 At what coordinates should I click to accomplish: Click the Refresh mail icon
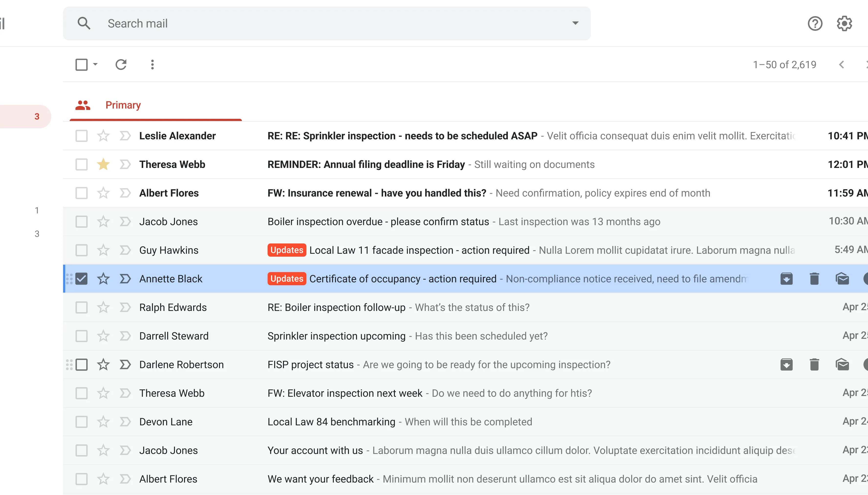tap(121, 65)
